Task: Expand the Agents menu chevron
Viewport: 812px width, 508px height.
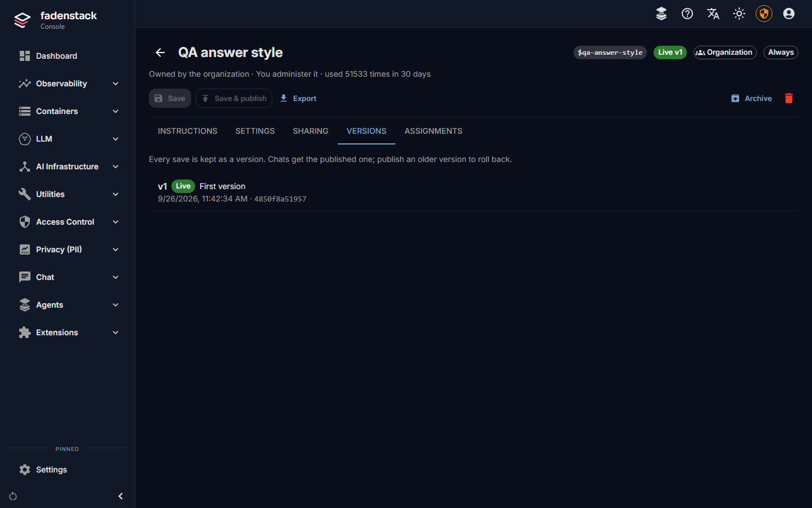Action: pos(116,305)
